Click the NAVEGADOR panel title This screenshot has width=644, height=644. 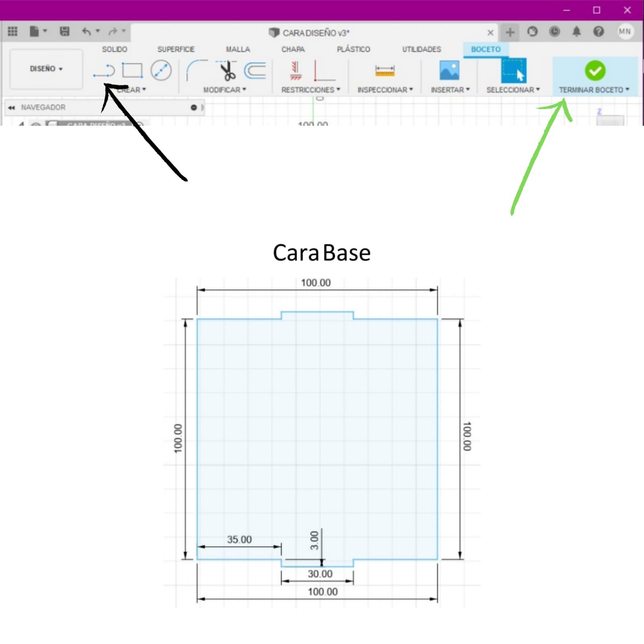(x=43, y=108)
